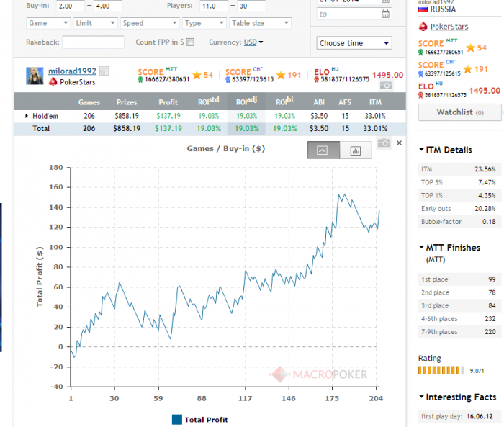Sort table by AFS column
The height and width of the screenshot is (427, 504).
pos(345,102)
